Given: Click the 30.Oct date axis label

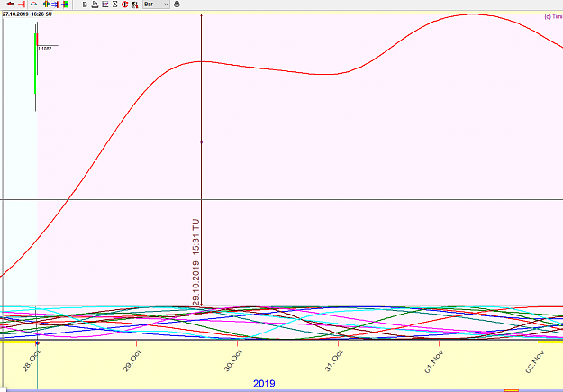Looking at the screenshot, I should coord(233,360).
